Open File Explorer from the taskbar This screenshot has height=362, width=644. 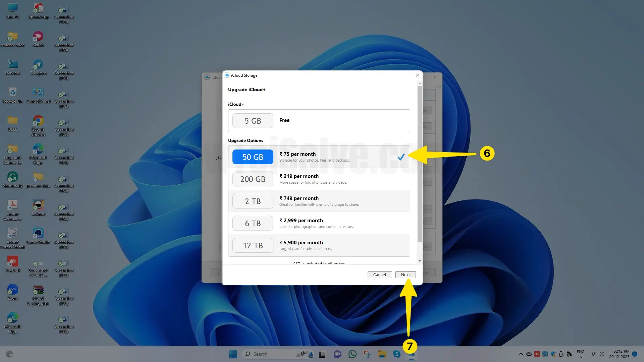pos(382,354)
